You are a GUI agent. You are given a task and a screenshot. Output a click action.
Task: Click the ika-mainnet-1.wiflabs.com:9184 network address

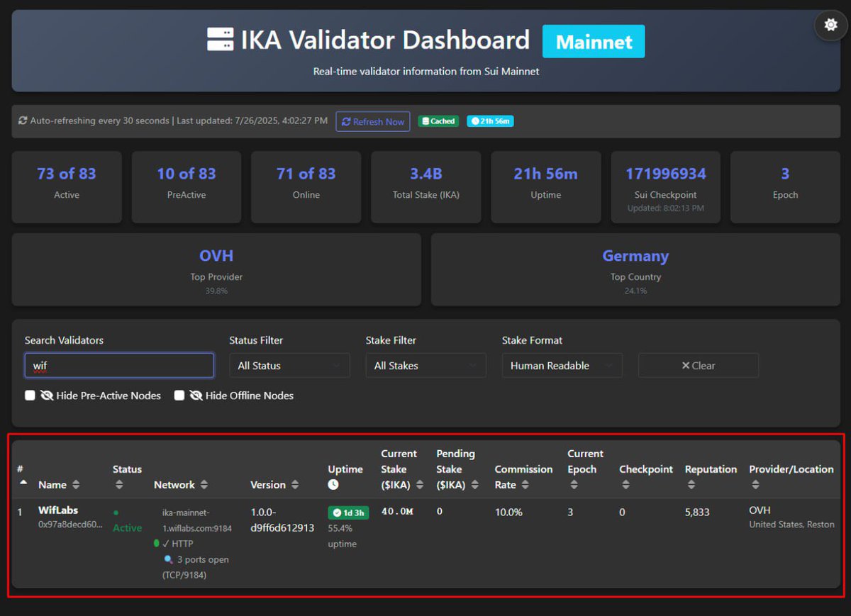[197, 520]
